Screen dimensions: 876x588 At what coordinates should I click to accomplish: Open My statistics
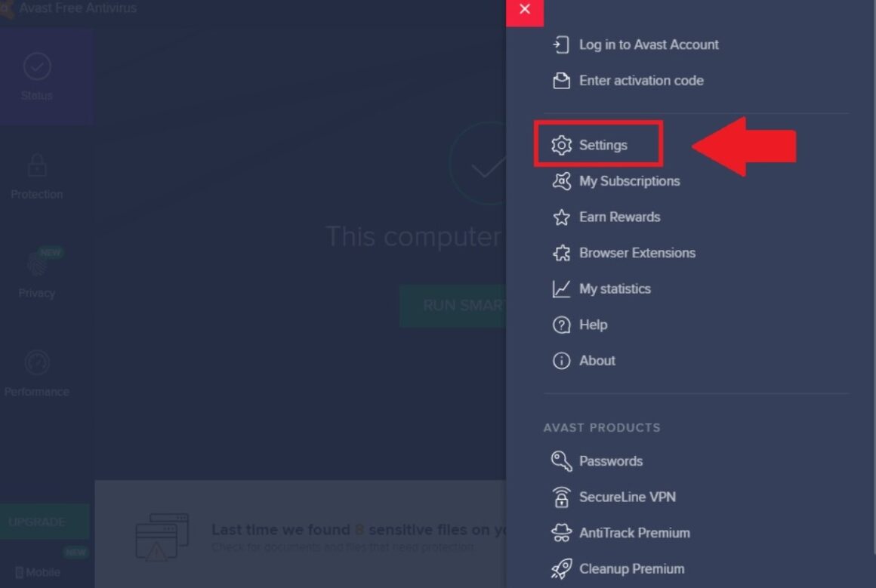[615, 288]
